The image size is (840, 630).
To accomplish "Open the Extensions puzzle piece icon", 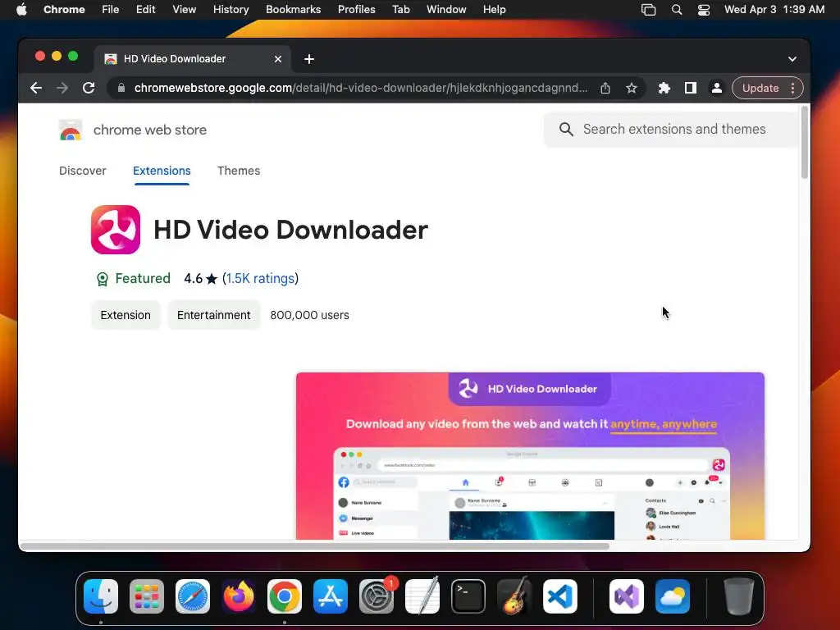I will pyautogui.click(x=664, y=88).
